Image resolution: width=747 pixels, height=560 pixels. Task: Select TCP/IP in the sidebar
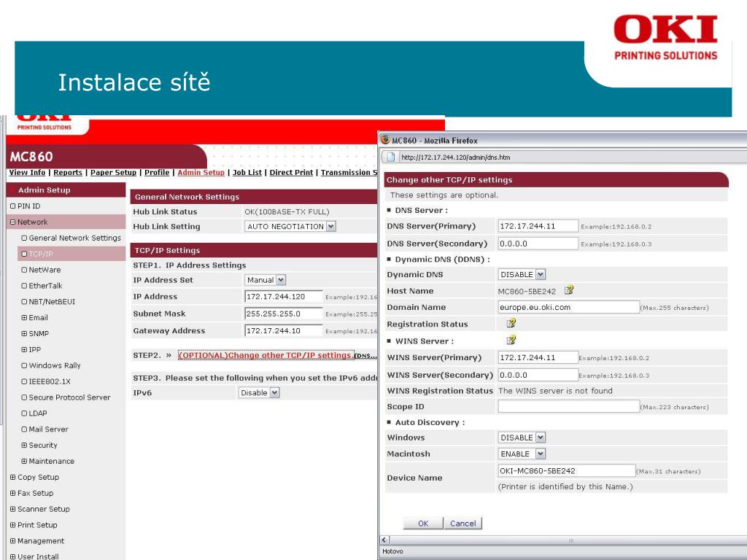click(x=41, y=254)
